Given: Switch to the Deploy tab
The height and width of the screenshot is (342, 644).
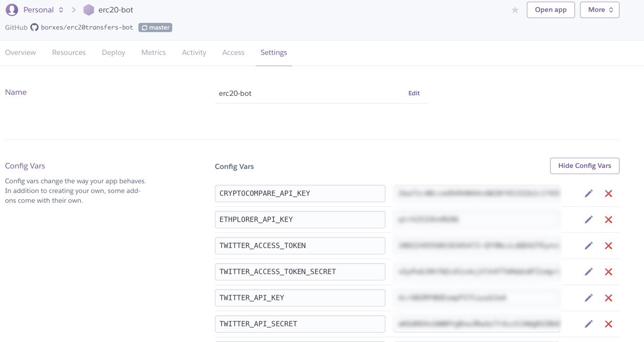Looking at the screenshot, I should pos(113,52).
